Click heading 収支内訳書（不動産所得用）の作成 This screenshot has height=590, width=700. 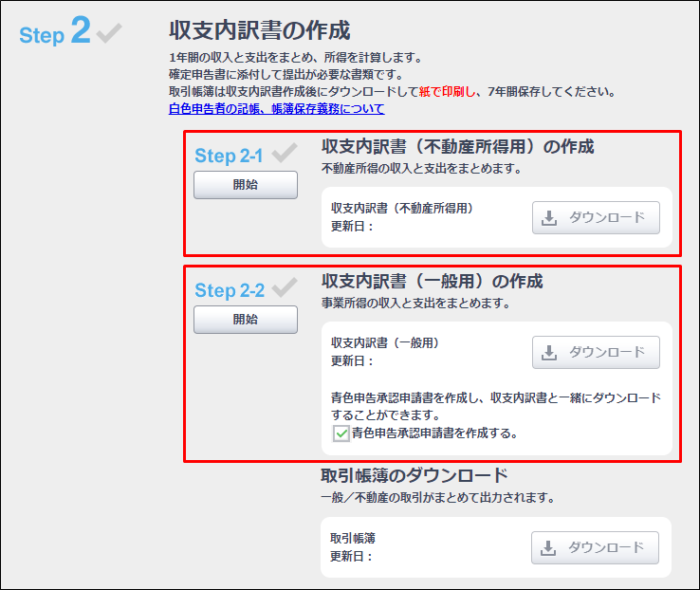click(x=457, y=147)
